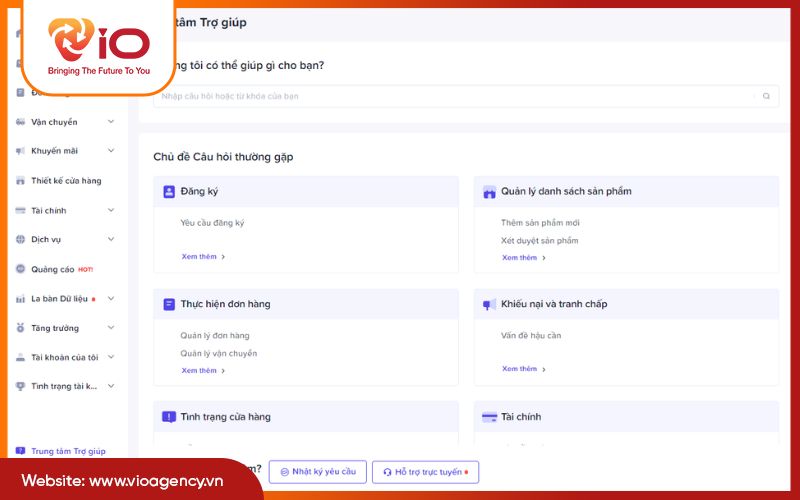Viewport: 800px width, 500px height.
Task: Click the Tài chính card icon
Action: tap(489, 417)
